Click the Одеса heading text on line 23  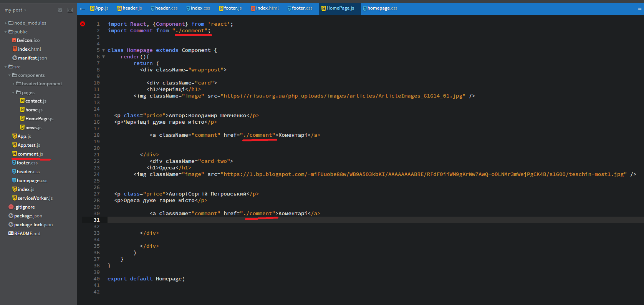(167, 168)
